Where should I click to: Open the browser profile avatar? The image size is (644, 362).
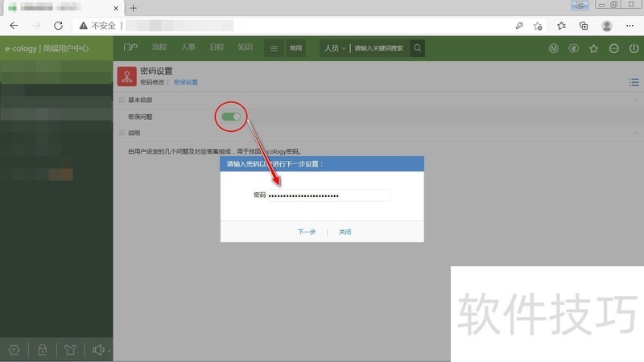(607, 26)
